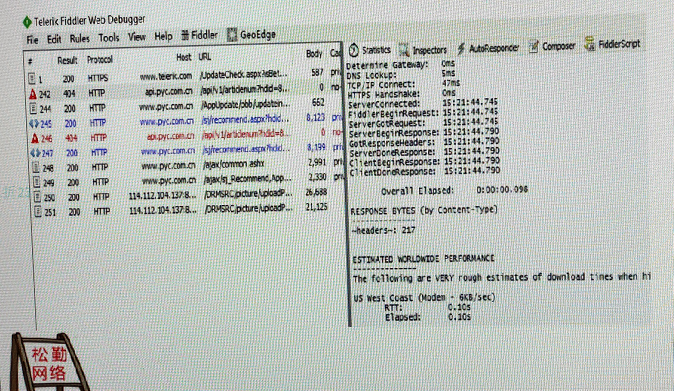674x391 pixels.
Task: Switch to the FiddlerScript tab
Action: coord(613,44)
